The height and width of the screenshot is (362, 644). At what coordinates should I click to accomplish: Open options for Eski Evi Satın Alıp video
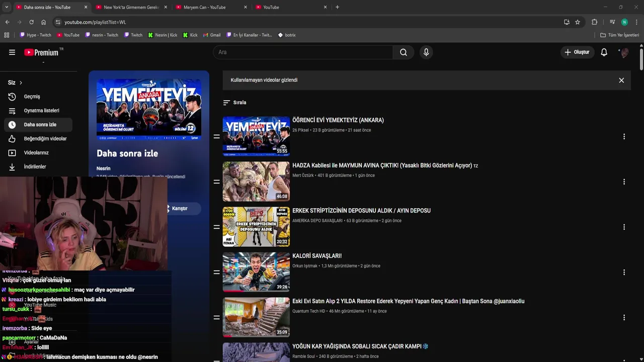pos(624,317)
